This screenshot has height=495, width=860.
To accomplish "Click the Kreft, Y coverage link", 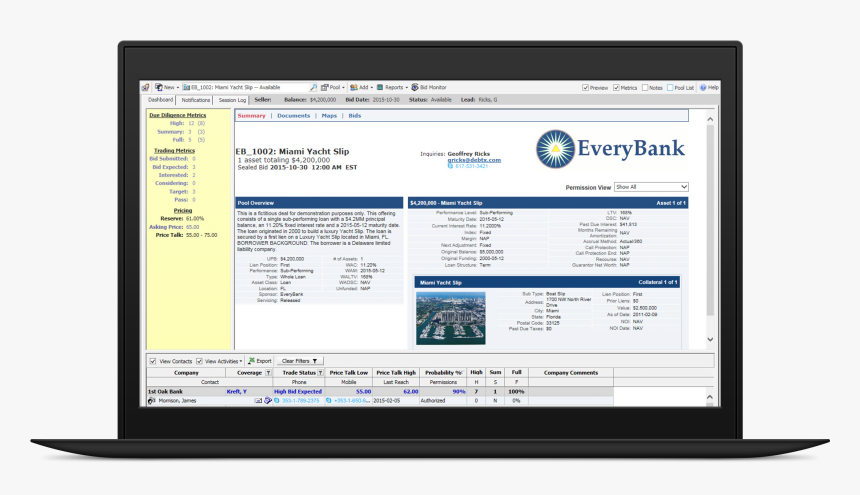I will click(236, 391).
